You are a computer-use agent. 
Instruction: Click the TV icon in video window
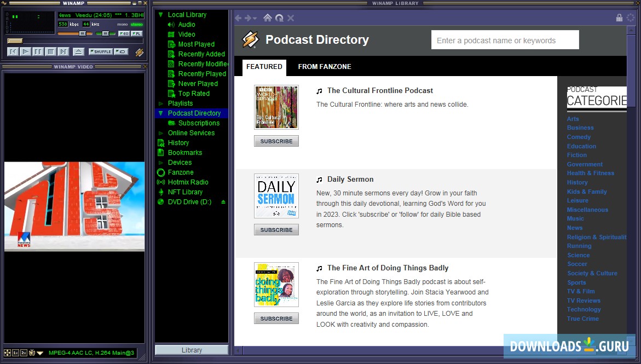pos(32,353)
